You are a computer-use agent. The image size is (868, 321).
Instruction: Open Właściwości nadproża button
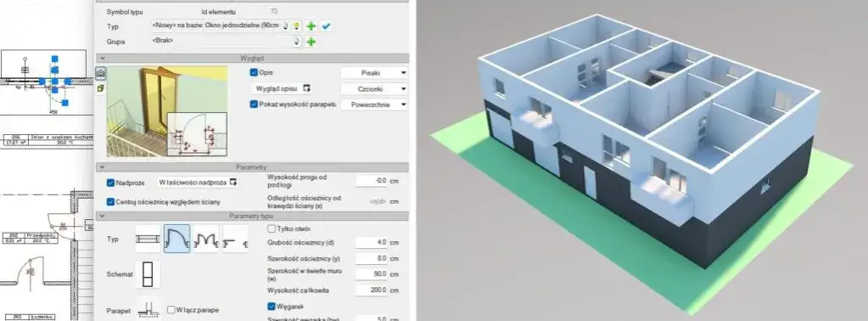[198, 182]
